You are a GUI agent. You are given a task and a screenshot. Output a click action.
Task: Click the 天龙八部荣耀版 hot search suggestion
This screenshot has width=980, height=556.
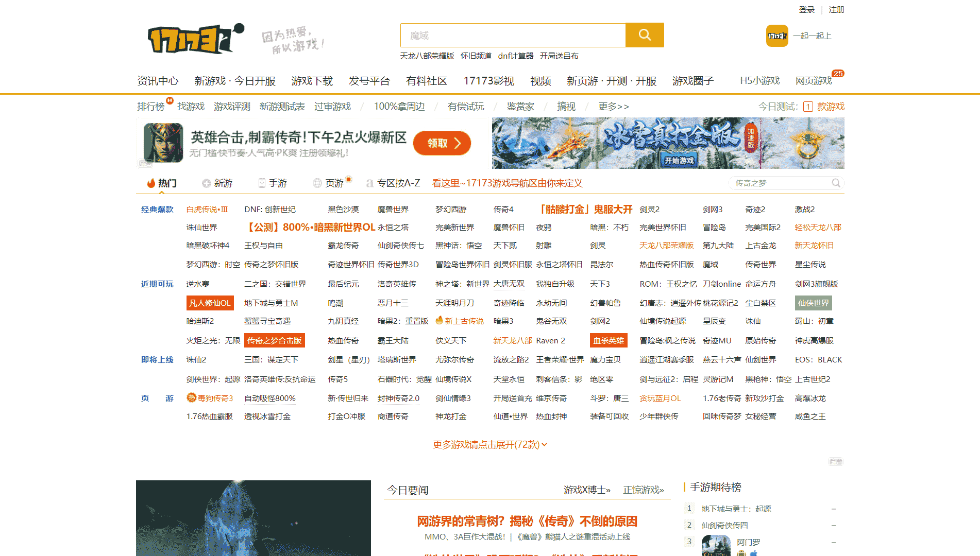427,56
